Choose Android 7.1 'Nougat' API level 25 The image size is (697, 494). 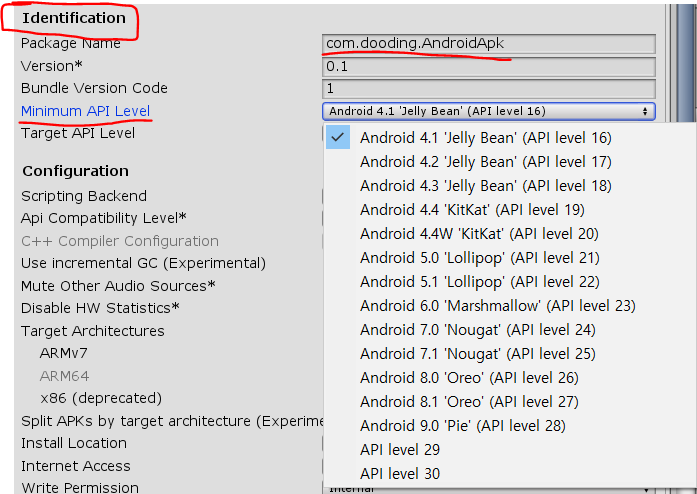point(478,354)
